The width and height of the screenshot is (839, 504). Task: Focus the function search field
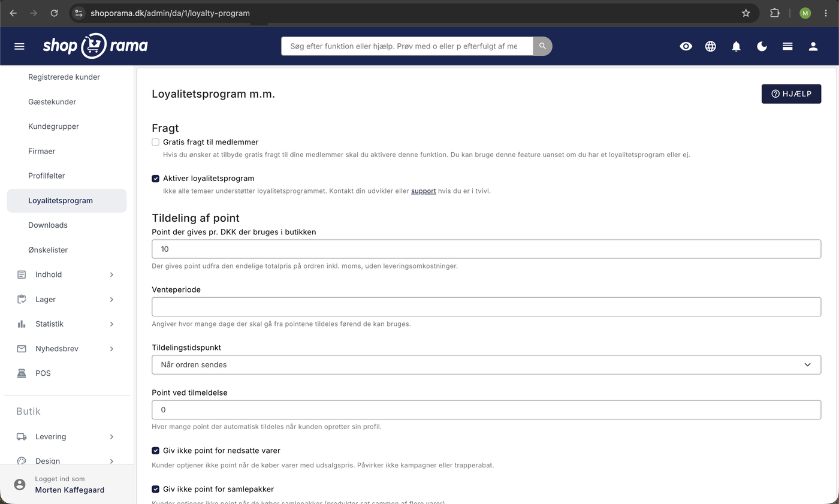(x=407, y=46)
